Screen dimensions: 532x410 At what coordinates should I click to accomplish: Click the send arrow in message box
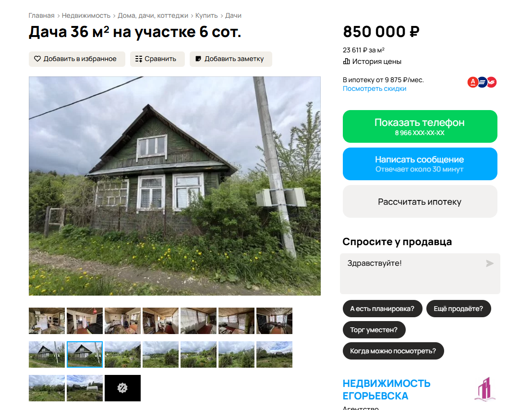[490, 263]
